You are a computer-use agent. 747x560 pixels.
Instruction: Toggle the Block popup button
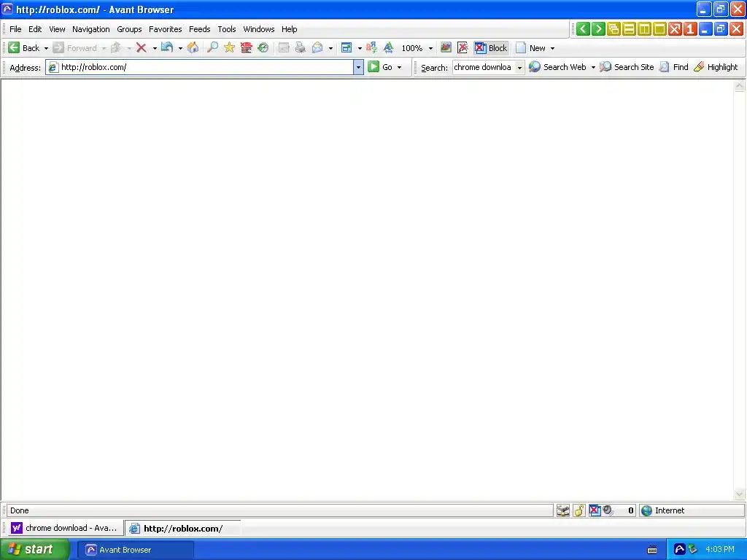(491, 48)
